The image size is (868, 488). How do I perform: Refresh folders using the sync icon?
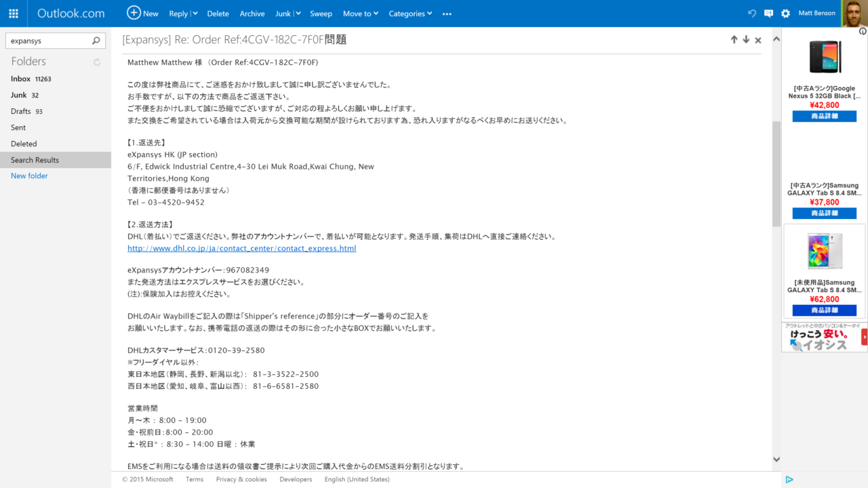point(97,62)
